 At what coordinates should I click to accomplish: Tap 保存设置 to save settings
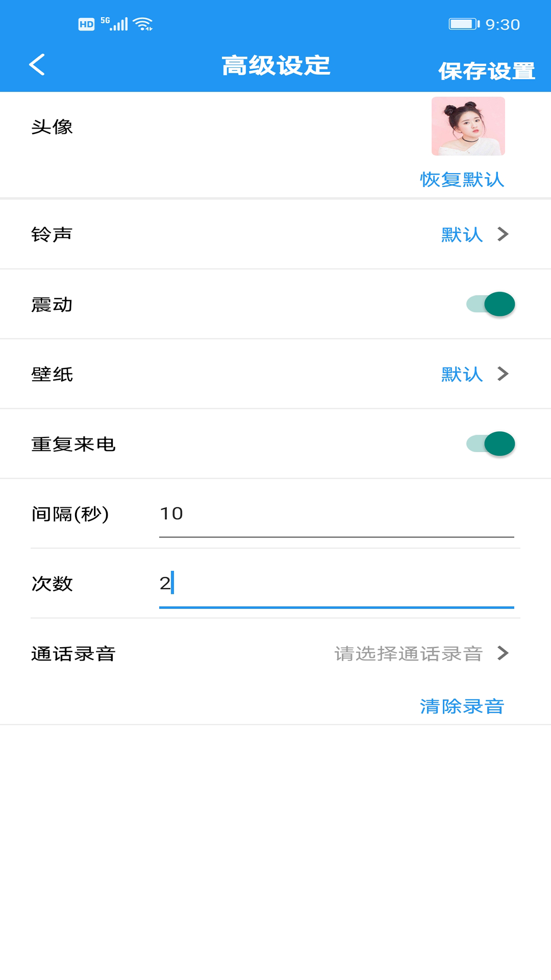486,71
